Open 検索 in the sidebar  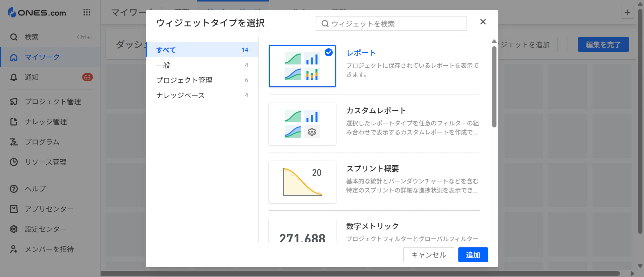point(50,37)
